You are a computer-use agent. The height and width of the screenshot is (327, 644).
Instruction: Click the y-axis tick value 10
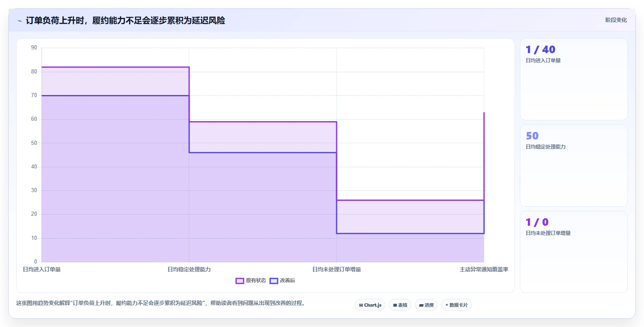click(34, 238)
